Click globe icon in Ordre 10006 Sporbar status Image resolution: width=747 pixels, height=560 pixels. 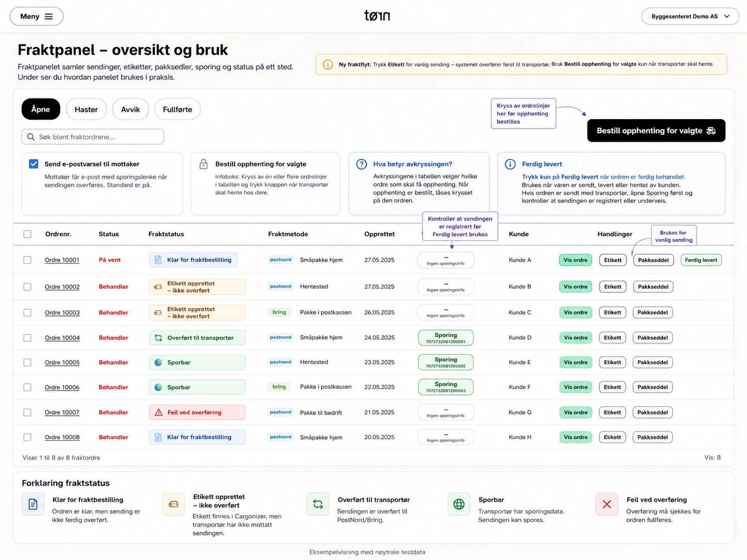click(158, 387)
